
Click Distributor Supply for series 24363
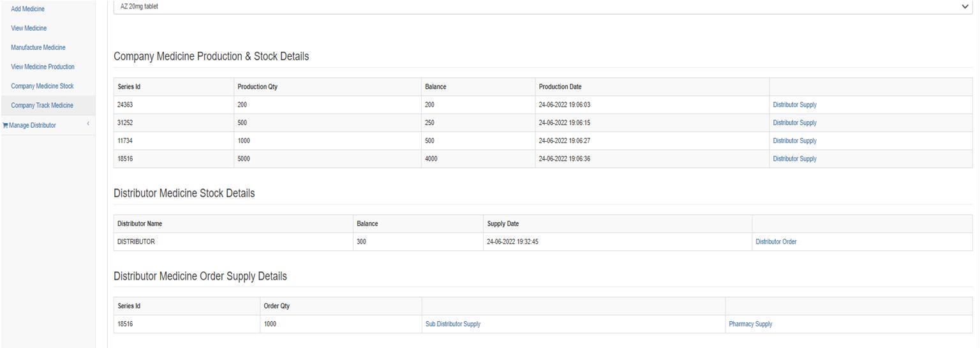click(794, 105)
